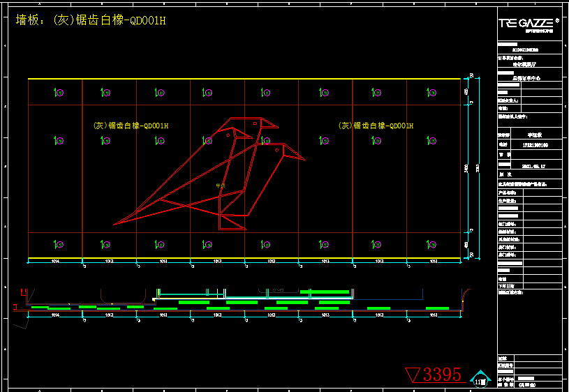Screen dimensions: 569x392
Task: Select the red 3395 elevation number
Action: (x=443, y=375)
